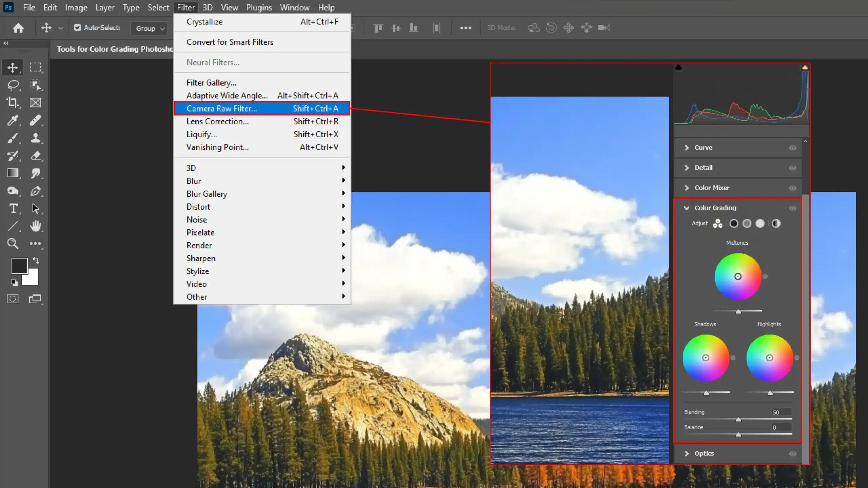
Task: Open the three-dots align options
Action: coord(466,28)
